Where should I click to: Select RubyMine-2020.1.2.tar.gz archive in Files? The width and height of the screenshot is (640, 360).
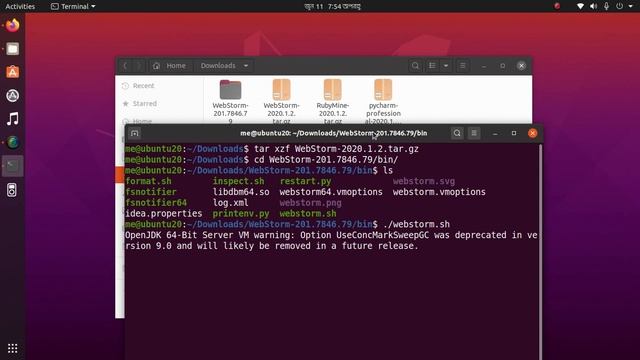click(333, 101)
